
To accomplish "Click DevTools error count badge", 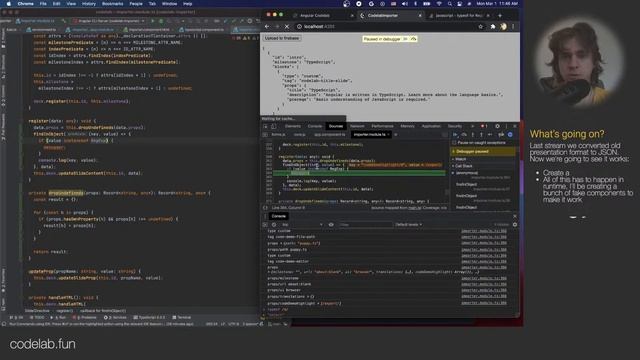I will pyautogui.click(x=484, y=127).
